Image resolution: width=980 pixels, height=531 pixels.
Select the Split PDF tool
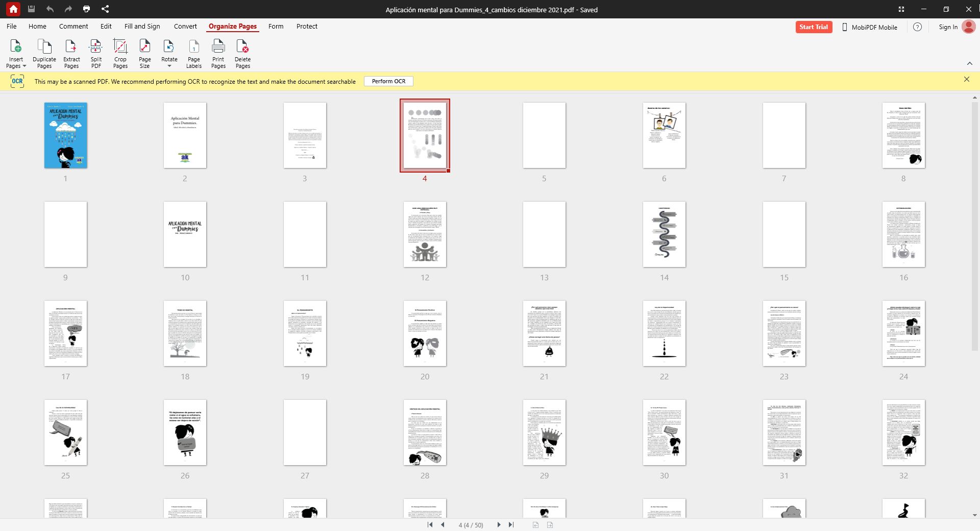coord(96,54)
